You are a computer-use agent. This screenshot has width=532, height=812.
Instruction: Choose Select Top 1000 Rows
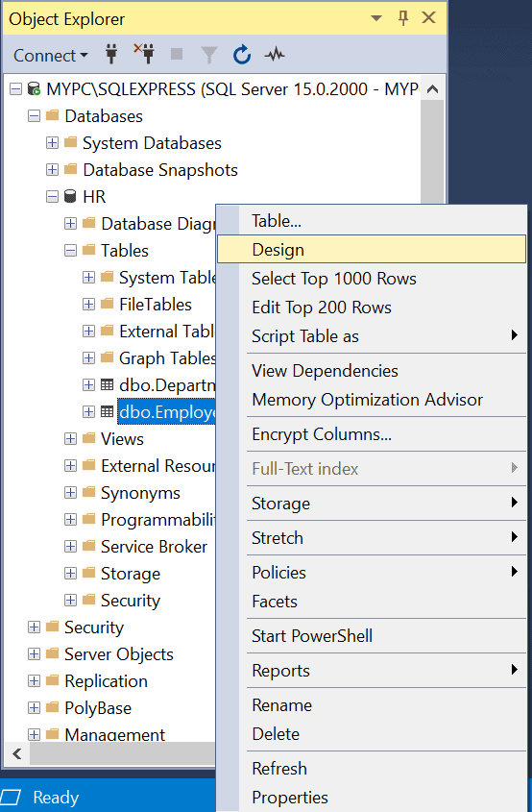(371, 279)
